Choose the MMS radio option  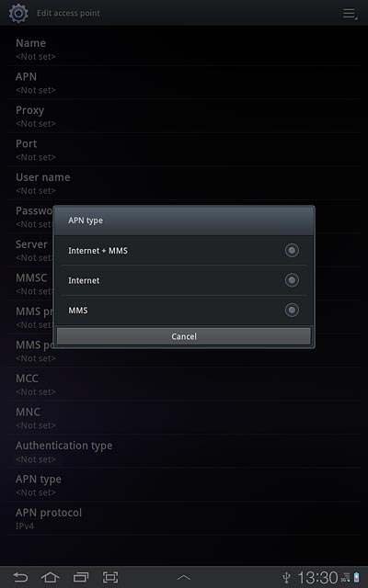click(292, 311)
